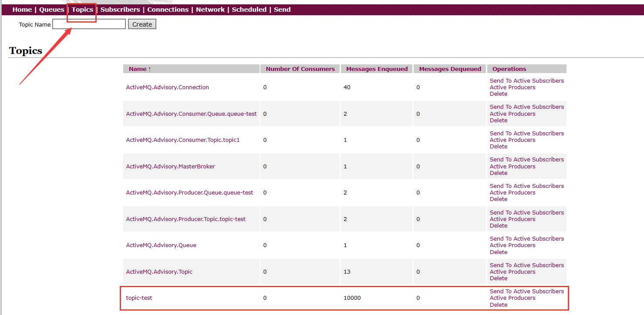This screenshot has height=315, width=644.
Task: Delete the Advisory.Producer.Queue.queue-test topic
Action: pyautogui.click(x=499, y=199)
